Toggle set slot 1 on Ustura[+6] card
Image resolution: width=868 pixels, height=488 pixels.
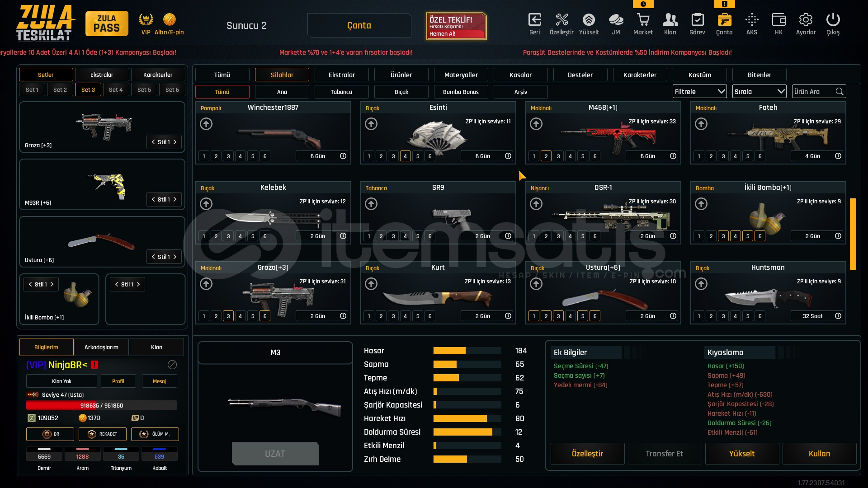pos(534,316)
